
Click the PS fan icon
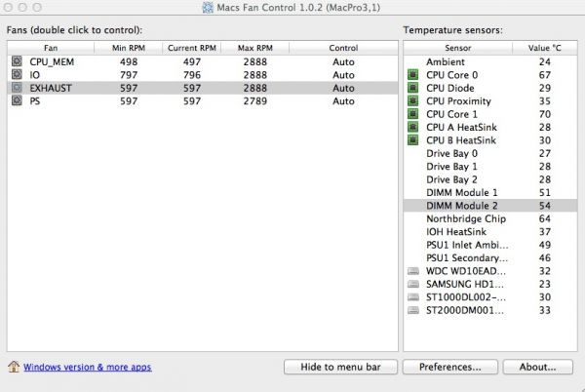tap(16, 101)
